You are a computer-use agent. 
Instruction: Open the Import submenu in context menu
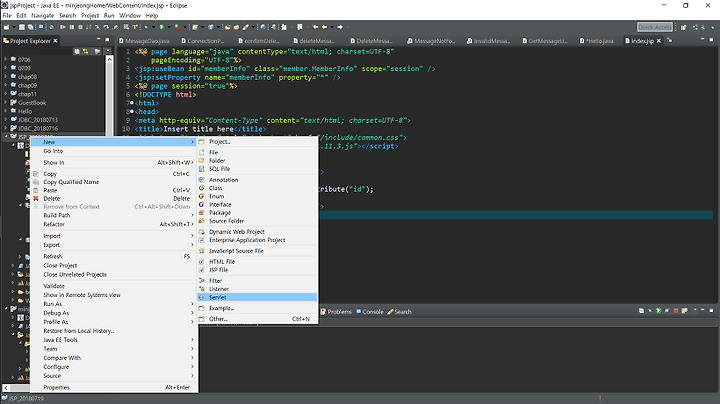point(114,236)
